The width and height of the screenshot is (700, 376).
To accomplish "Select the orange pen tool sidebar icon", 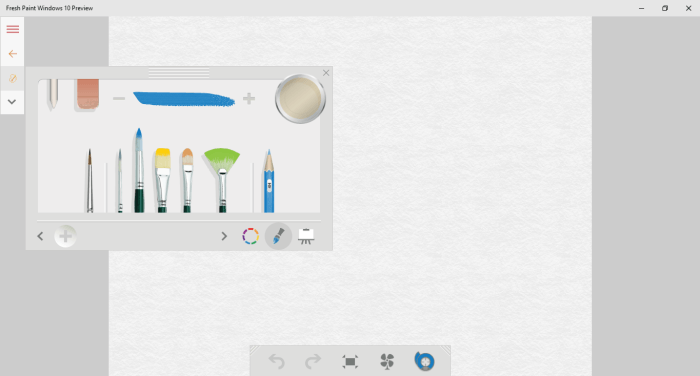I will (x=12, y=79).
